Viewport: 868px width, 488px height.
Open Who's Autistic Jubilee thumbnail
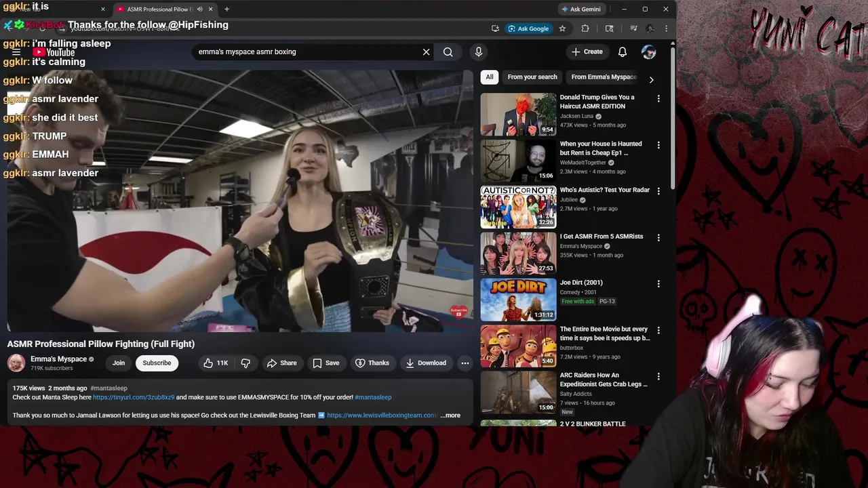point(518,207)
